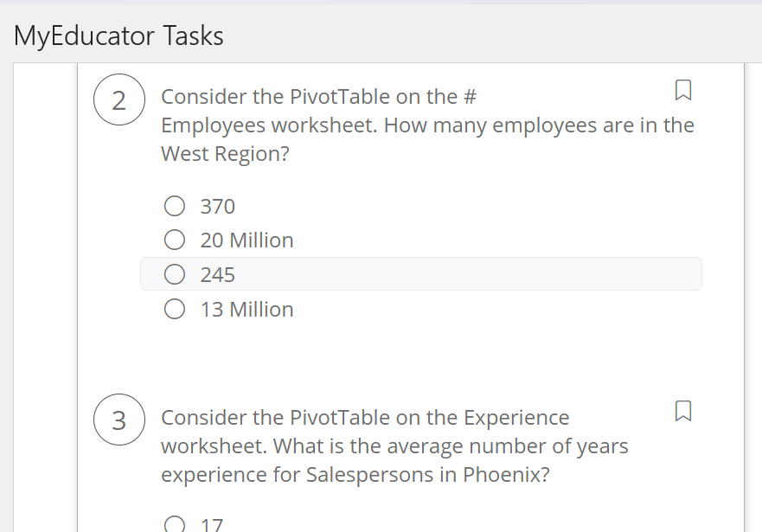Click the MyEducator Tasks panel title

click(118, 35)
